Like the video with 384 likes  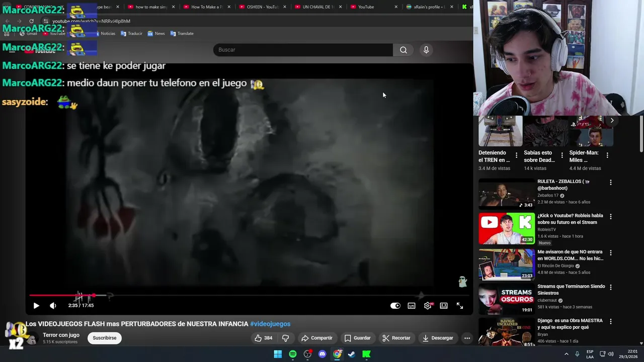coord(264,338)
